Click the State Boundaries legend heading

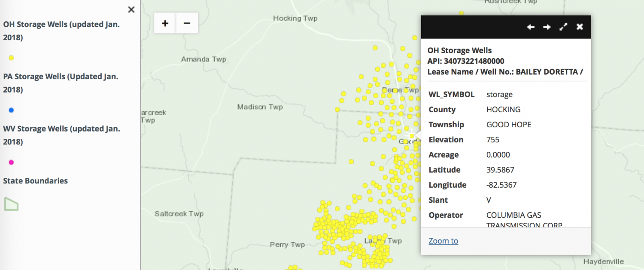(x=35, y=180)
